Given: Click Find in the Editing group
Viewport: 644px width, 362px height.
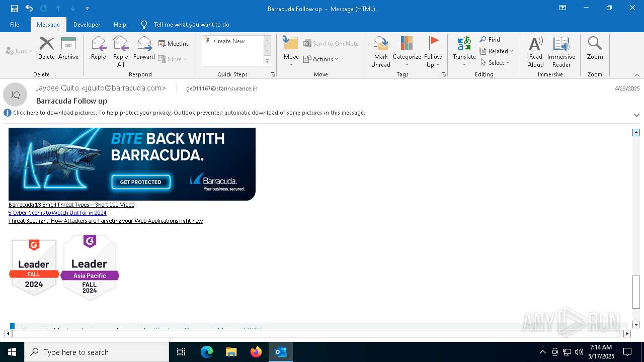Looking at the screenshot, I should (490, 40).
